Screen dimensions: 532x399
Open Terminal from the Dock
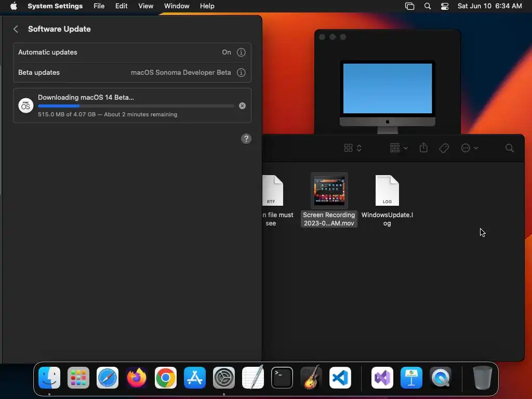pos(282,378)
